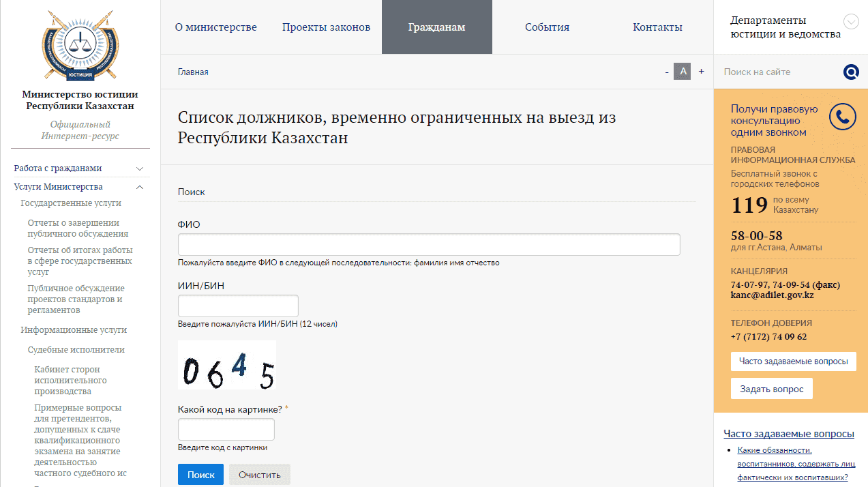Screen dimensions: 868x487
Task: Click the captcha image 0645
Action: [x=227, y=365]
